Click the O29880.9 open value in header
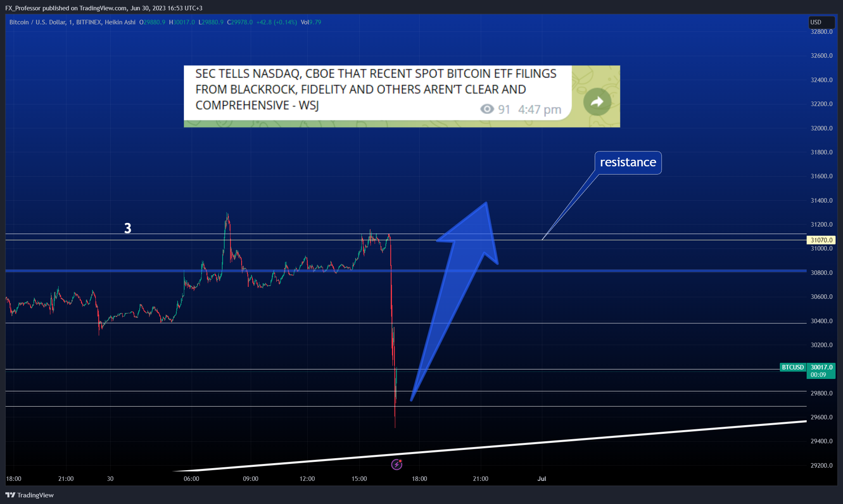Screen dimensions: 843x504 click(x=152, y=22)
